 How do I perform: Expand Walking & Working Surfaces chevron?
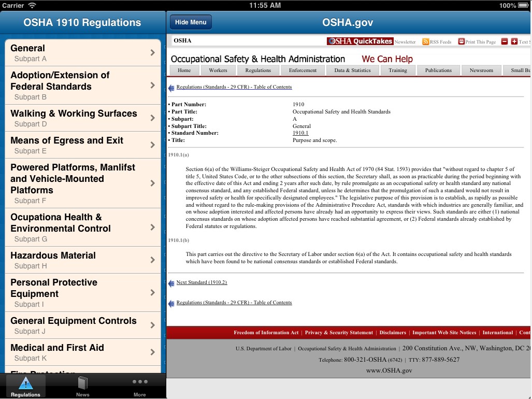(153, 118)
